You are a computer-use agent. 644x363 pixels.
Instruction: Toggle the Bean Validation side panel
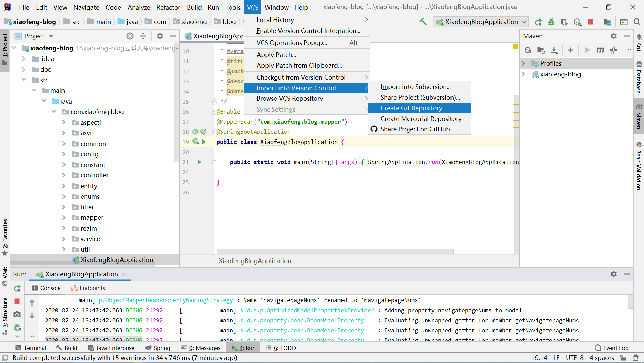639,166
